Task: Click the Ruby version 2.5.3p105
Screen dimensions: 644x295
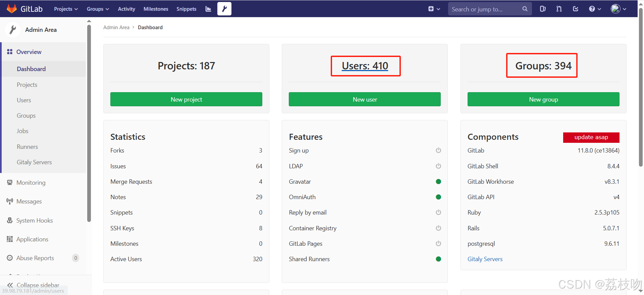Action: 607,213
